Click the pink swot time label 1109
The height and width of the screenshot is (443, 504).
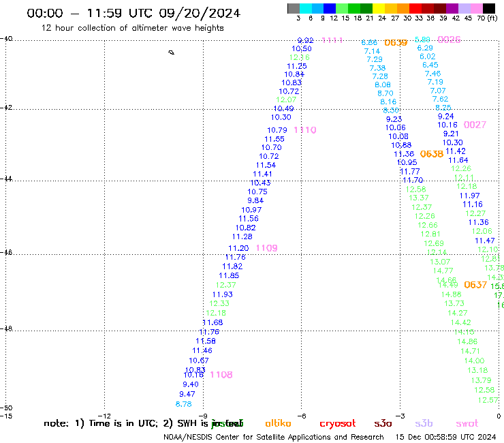pyautogui.click(x=266, y=248)
